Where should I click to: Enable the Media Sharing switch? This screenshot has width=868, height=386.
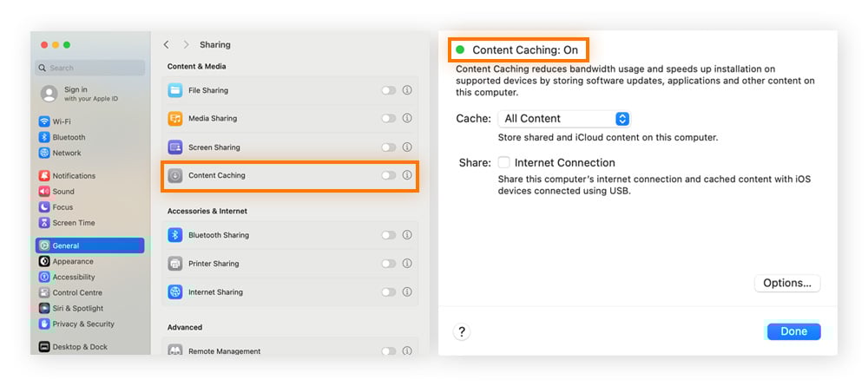point(388,119)
